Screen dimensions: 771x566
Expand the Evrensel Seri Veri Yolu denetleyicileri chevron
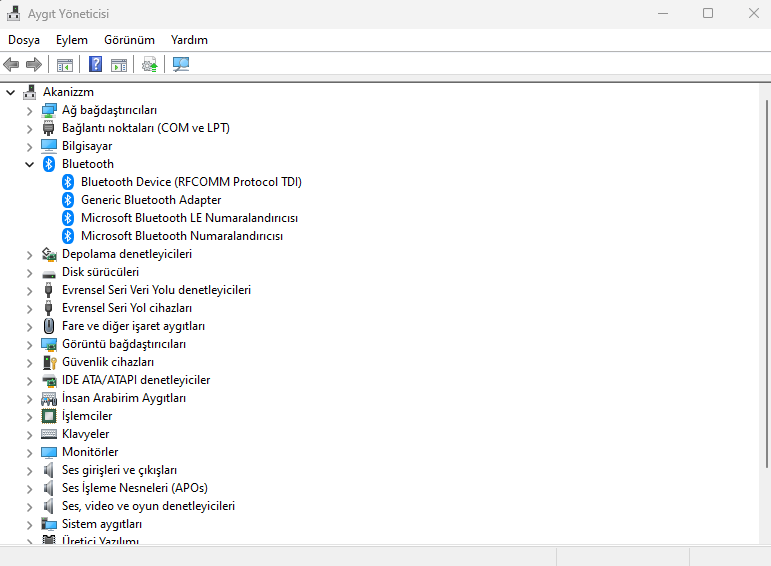(30, 290)
